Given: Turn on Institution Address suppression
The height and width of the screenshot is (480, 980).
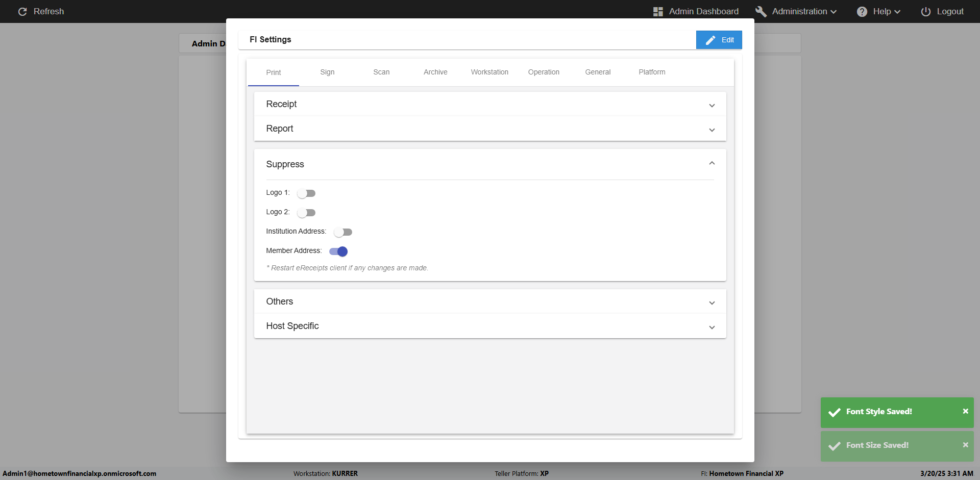Looking at the screenshot, I should [343, 232].
